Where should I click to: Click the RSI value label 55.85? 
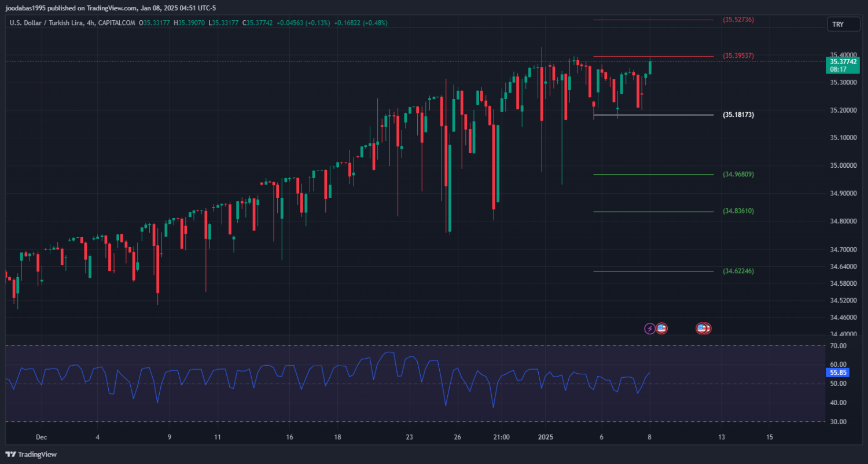[x=838, y=373]
